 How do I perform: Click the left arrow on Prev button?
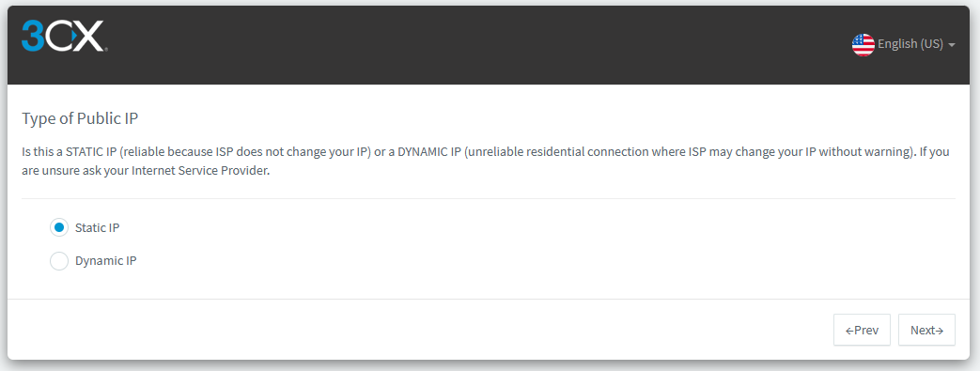point(849,331)
